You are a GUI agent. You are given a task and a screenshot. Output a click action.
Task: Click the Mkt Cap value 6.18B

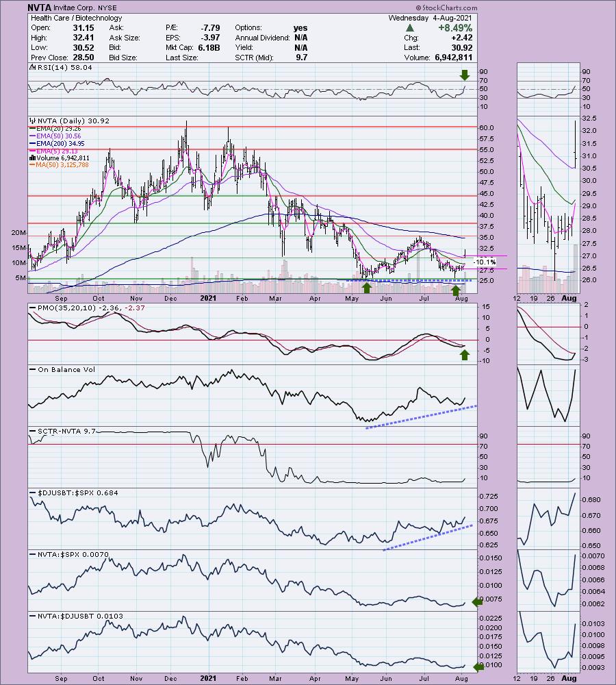coord(209,48)
